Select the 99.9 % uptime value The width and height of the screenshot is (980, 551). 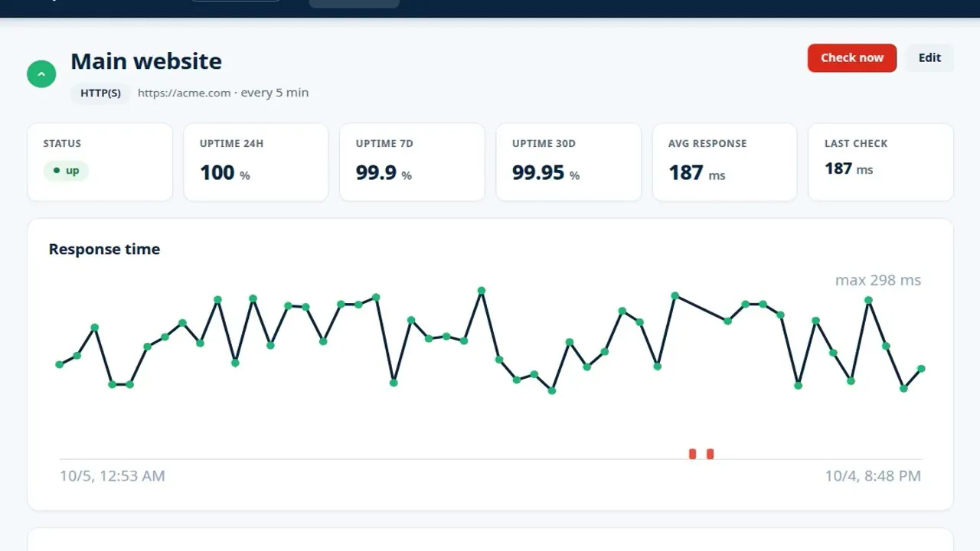(384, 173)
